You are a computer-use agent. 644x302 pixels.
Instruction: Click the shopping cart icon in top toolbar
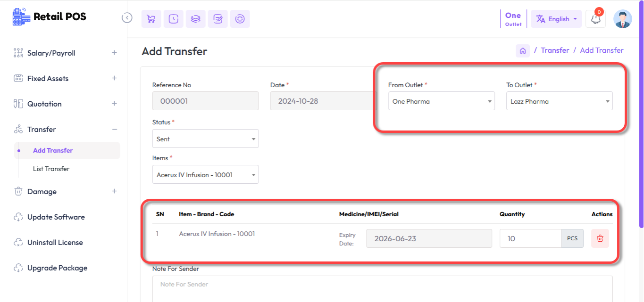(x=151, y=19)
